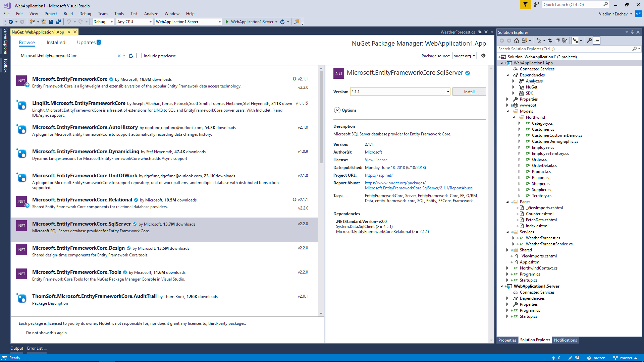The width and height of the screenshot is (644, 362).
Task: Open the package Version 2.1.1 dropdown
Action: point(448,92)
